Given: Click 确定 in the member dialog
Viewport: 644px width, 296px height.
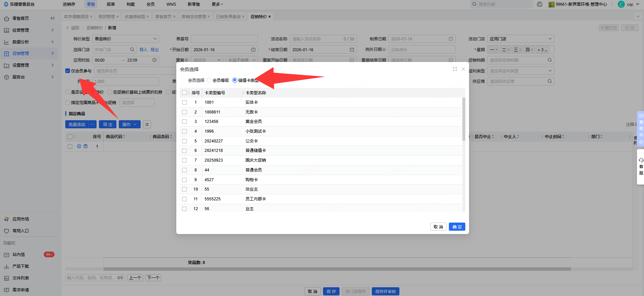Looking at the screenshot, I should pos(457,227).
